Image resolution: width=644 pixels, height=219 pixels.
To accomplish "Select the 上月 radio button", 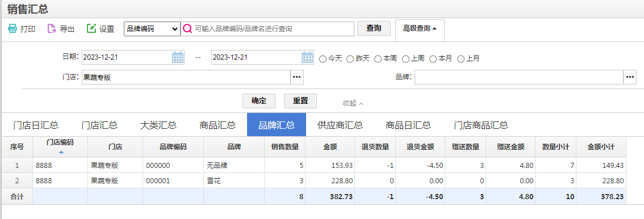I will [x=461, y=58].
